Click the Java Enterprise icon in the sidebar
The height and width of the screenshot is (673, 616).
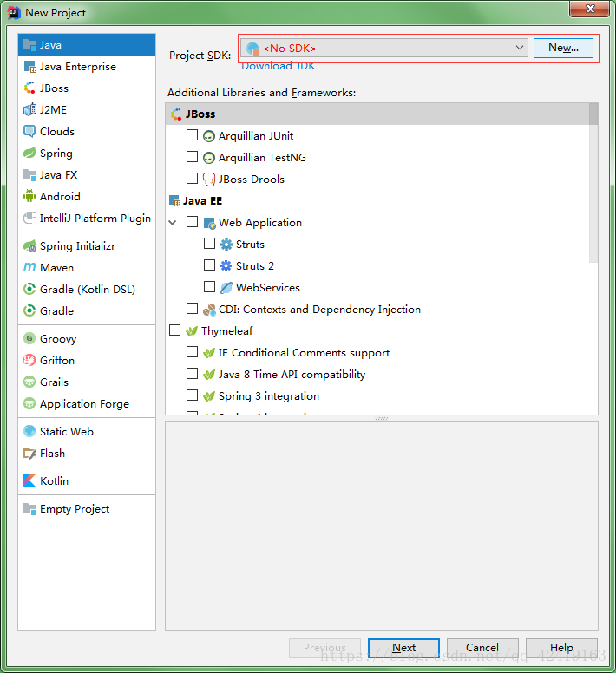[29, 67]
